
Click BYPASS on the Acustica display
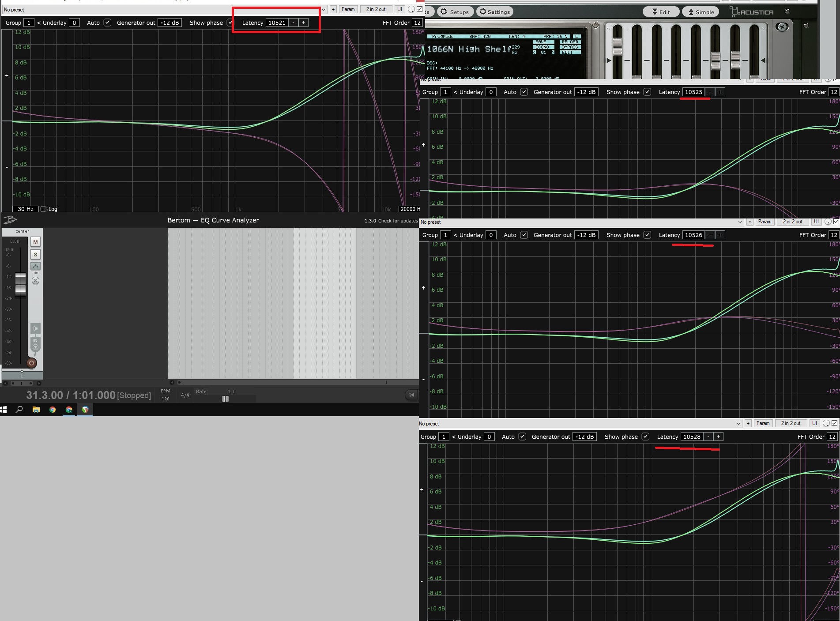coord(570,47)
